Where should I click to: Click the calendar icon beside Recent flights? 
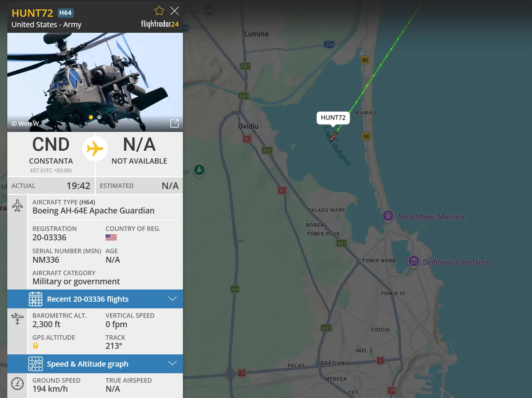coord(36,299)
